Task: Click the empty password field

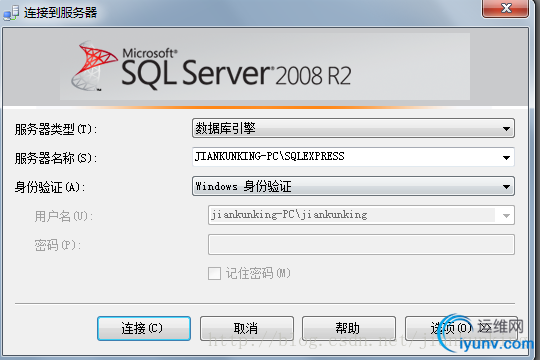Action: click(361, 245)
